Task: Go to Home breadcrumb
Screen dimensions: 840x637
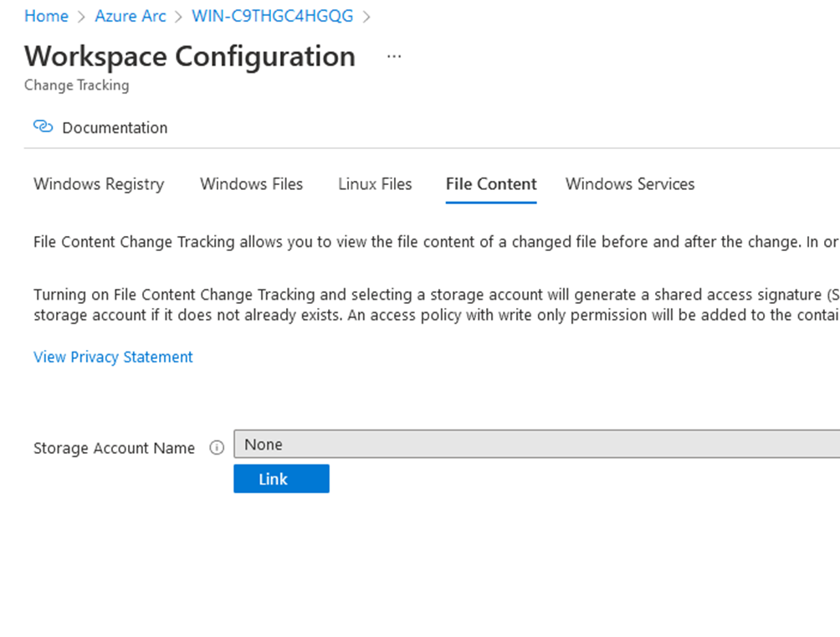Action: click(x=47, y=16)
